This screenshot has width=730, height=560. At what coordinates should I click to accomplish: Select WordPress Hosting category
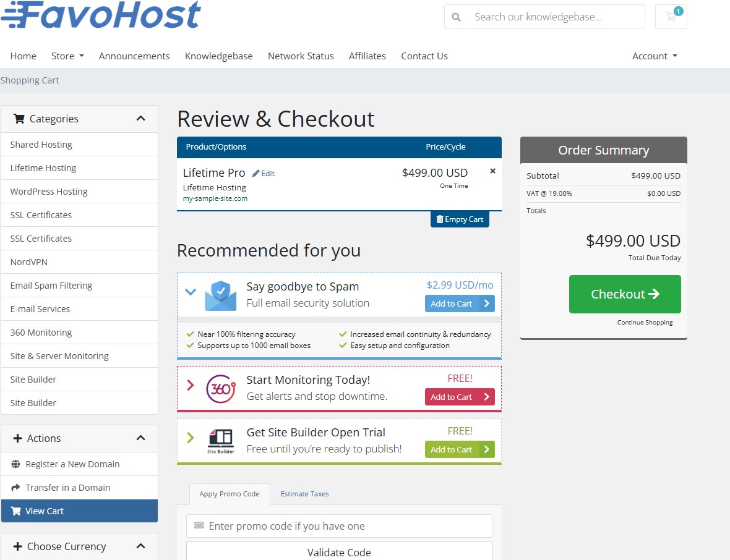[x=49, y=192]
